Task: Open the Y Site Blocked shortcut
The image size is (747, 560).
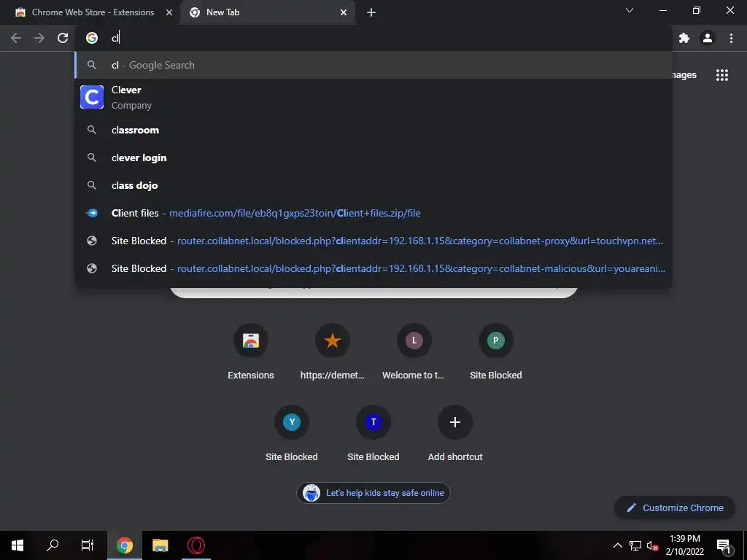Action: [x=292, y=433]
